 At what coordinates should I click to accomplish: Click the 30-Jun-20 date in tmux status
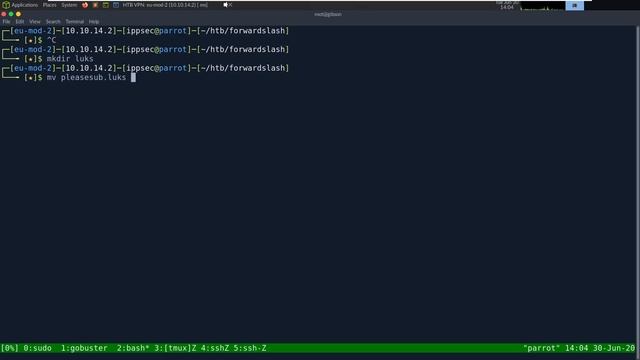click(613, 348)
